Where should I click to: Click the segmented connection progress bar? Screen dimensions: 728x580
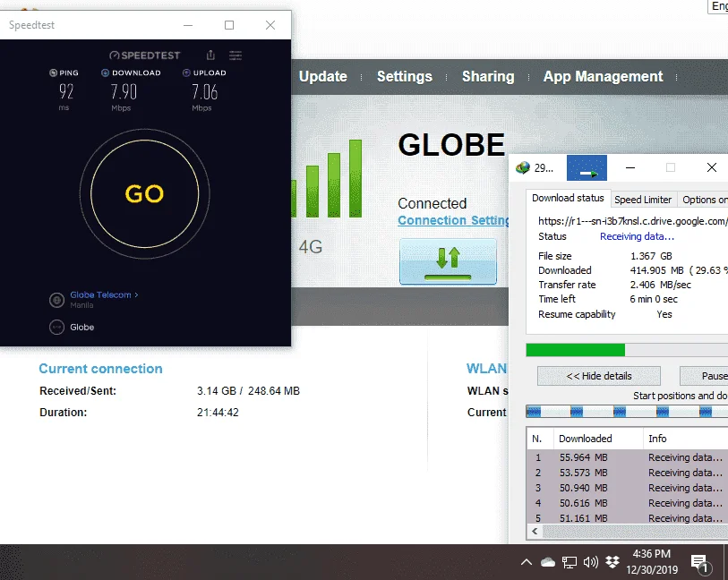click(627, 411)
